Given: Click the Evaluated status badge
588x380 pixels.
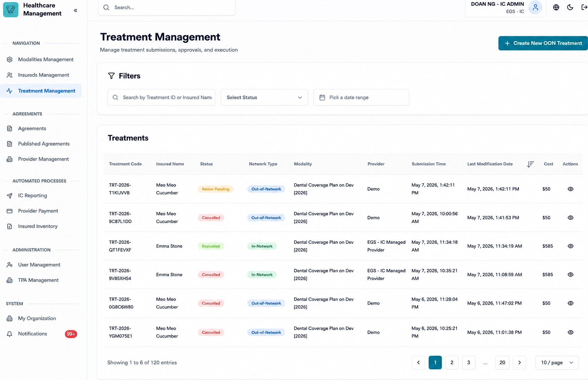Looking at the screenshot, I should pyautogui.click(x=211, y=246).
